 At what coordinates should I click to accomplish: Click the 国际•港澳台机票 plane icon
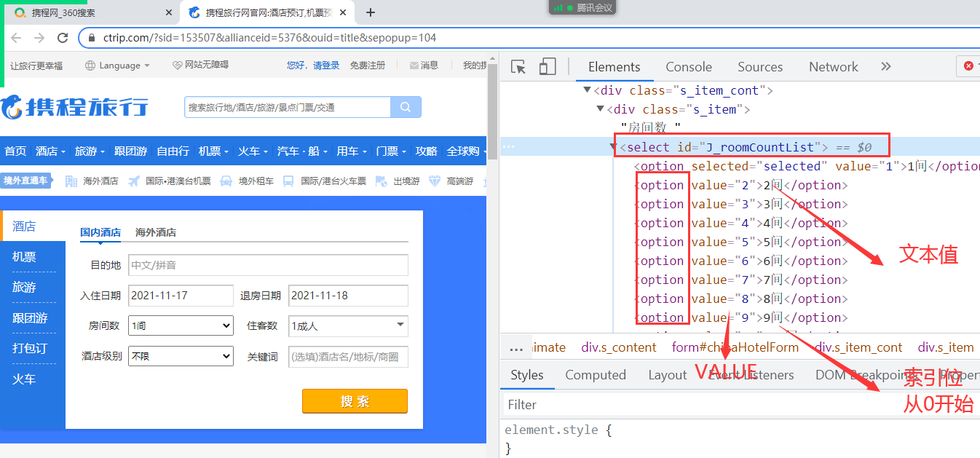(134, 181)
